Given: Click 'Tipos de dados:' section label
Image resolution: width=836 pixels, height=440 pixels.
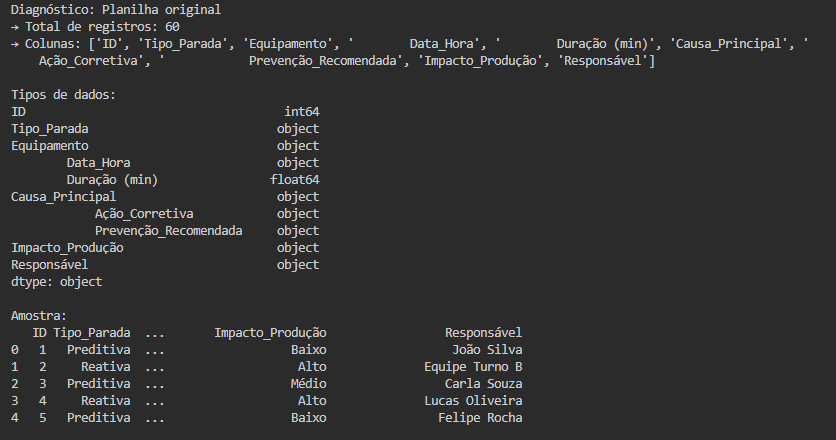Looking at the screenshot, I should (x=63, y=95).
